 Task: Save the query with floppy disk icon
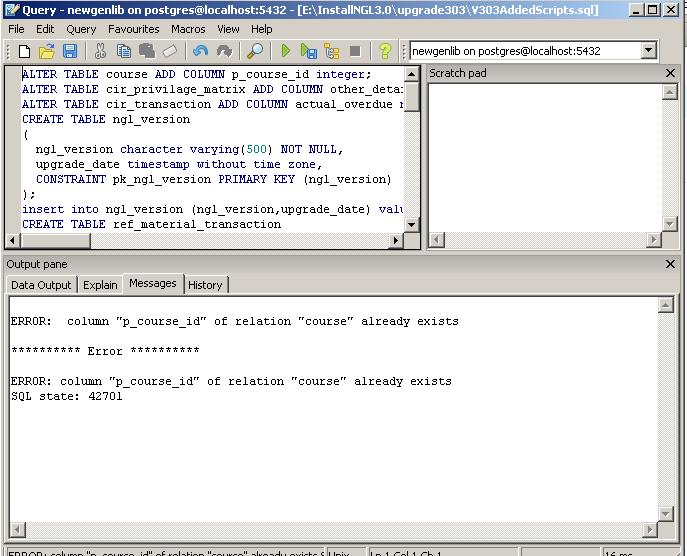pos(70,51)
